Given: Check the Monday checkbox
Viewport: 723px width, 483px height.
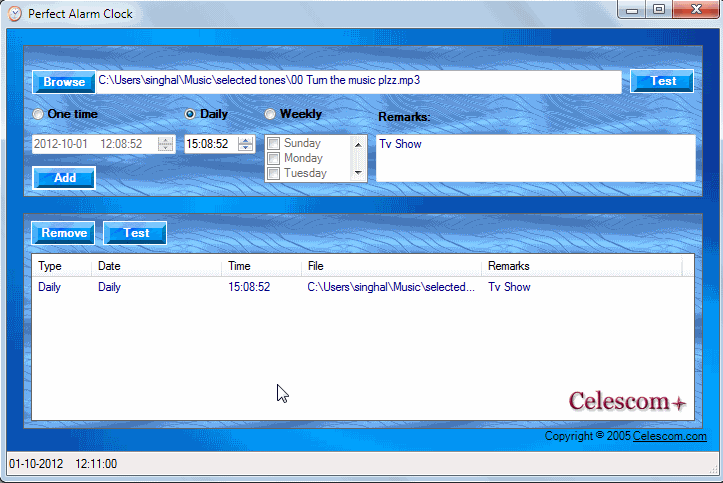Looking at the screenshot, I should point(273,159).
